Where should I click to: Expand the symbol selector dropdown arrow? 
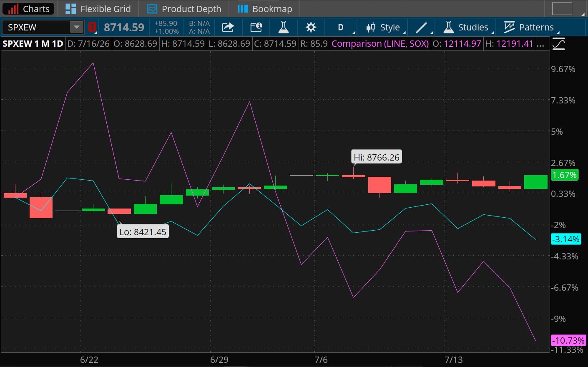[x=77, y=28]
